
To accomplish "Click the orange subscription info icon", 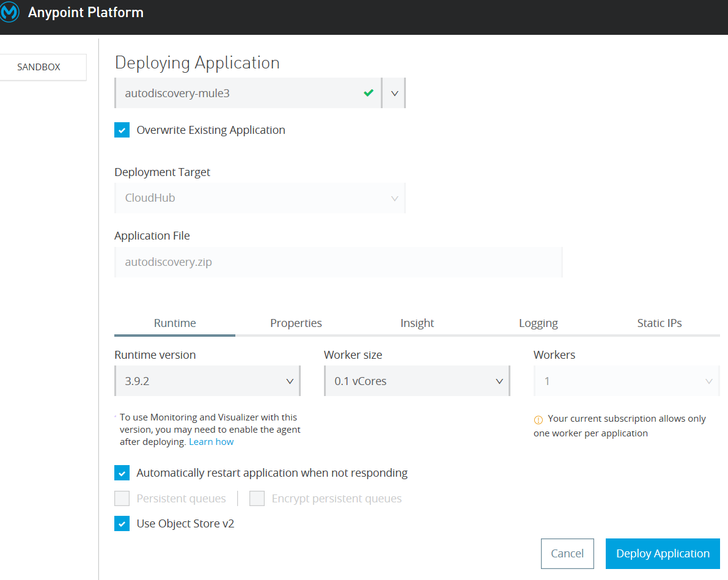I will pos(539,420).
